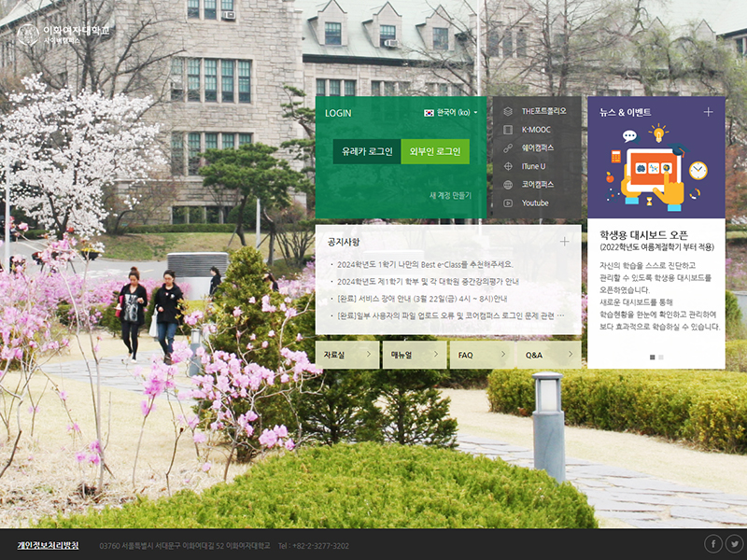
Task: Click the 유레카 로그인 button
Action: coord(367,151)
